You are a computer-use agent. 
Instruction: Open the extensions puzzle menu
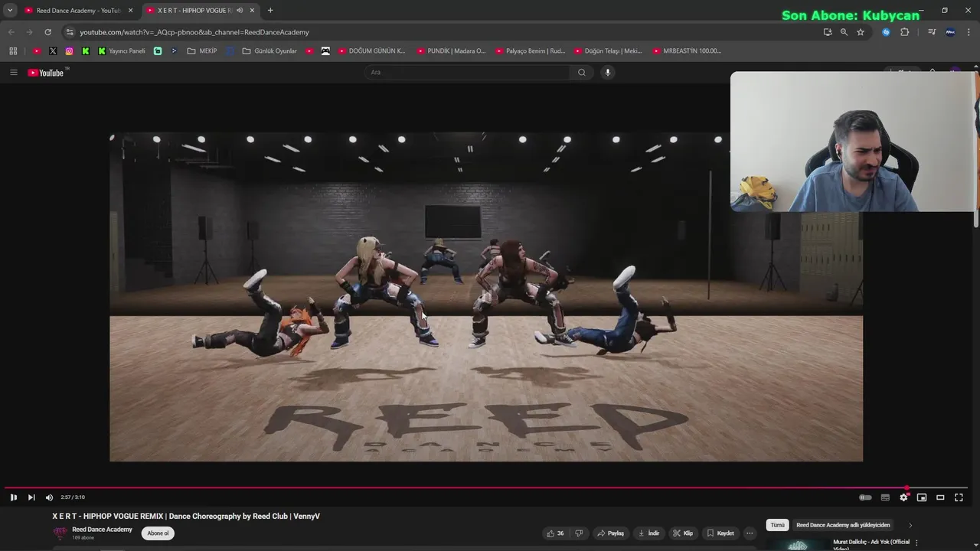click(904, 32)
